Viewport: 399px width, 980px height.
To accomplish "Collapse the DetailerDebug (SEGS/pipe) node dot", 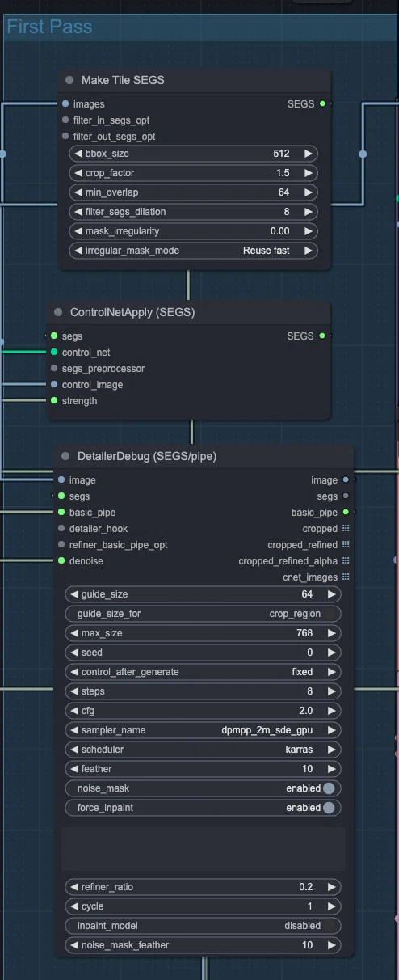I will tap(65, 456).
